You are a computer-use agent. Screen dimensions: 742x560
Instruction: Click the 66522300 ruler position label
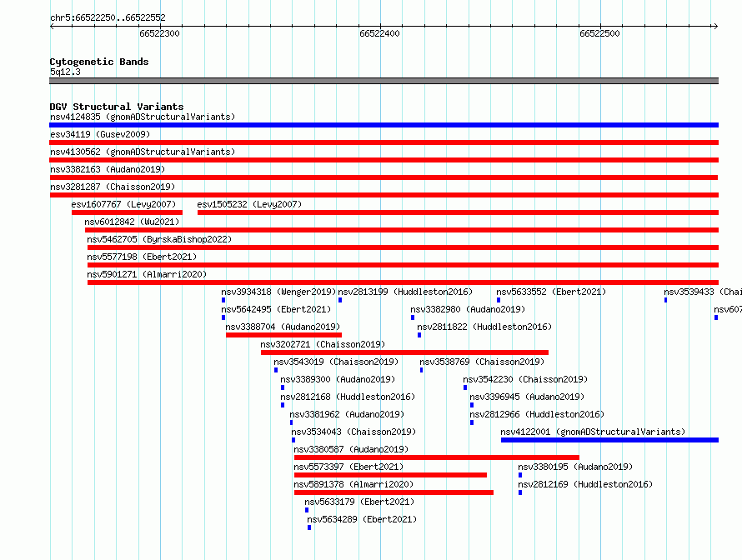[159, 33]
